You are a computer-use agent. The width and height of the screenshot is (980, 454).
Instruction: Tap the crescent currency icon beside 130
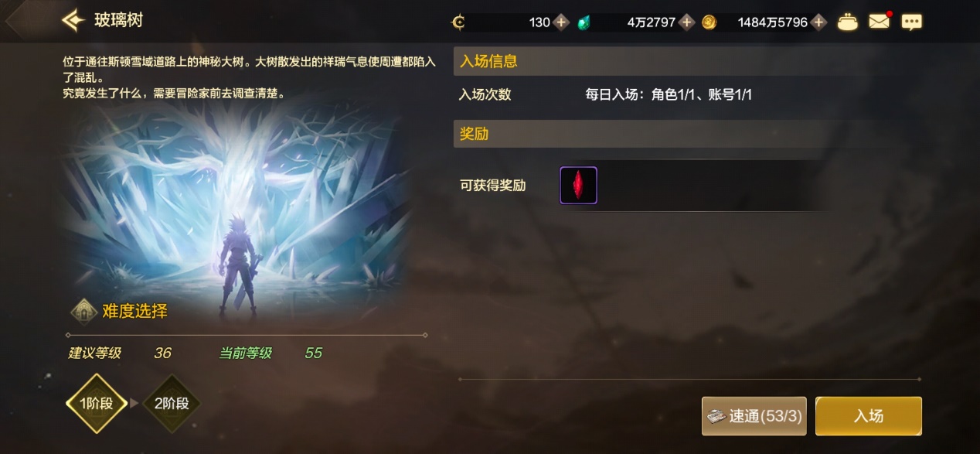click(x=458, y=22)
